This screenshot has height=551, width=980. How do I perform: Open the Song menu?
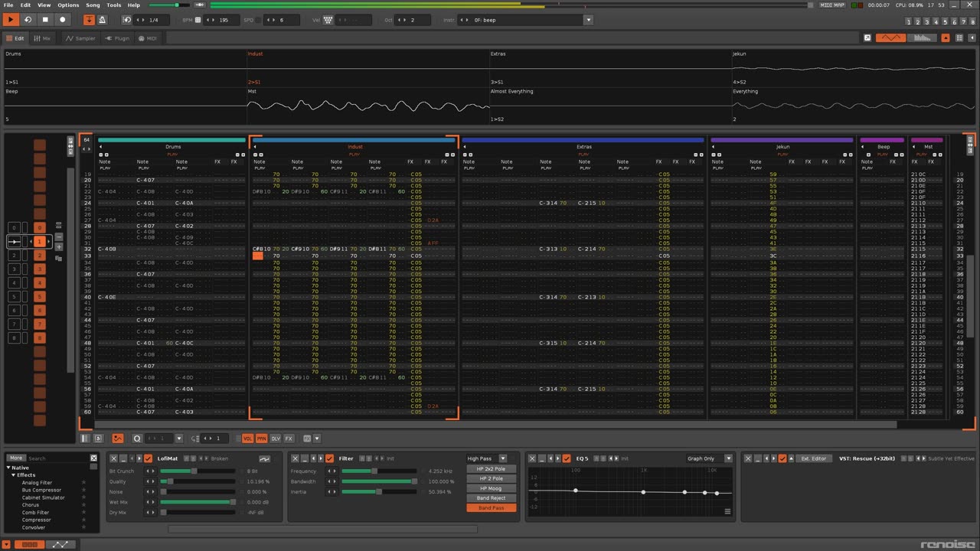point(93,5)
